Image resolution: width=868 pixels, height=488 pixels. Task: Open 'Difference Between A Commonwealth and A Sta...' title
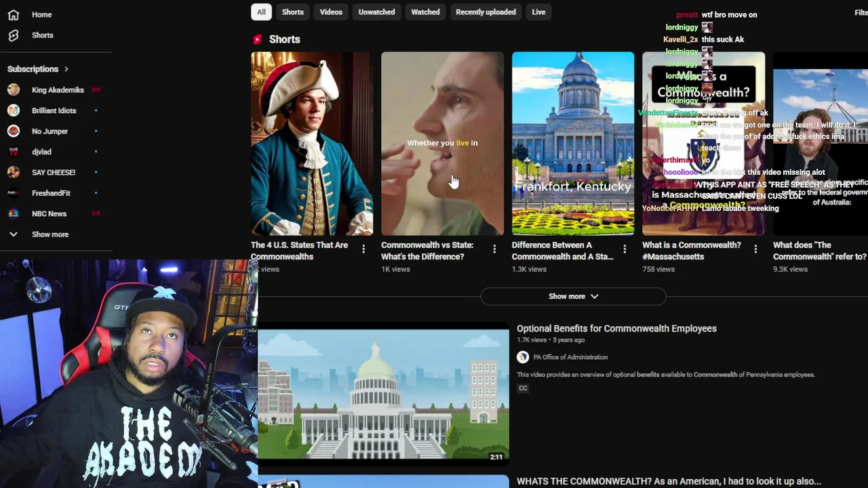pyautogui.click(x=562, y=251)
